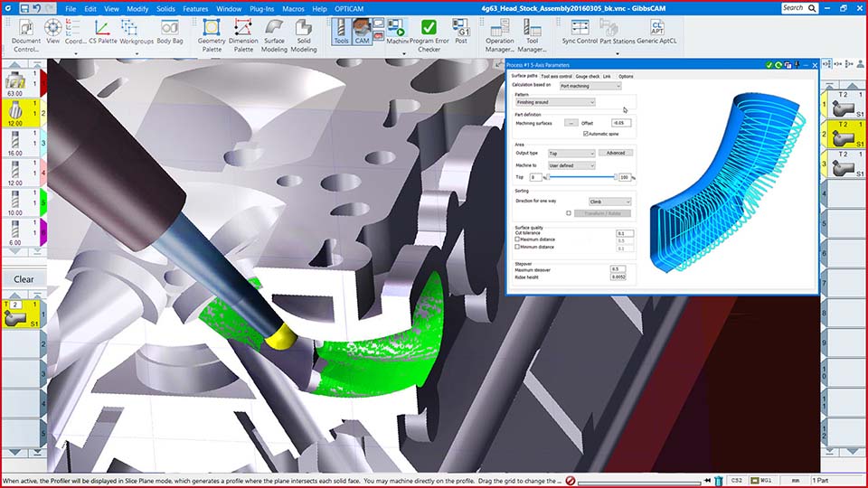Viewport: 868px width, 488px height.
Task: Expand the Output type dropdown
Action: coord(571,154)
